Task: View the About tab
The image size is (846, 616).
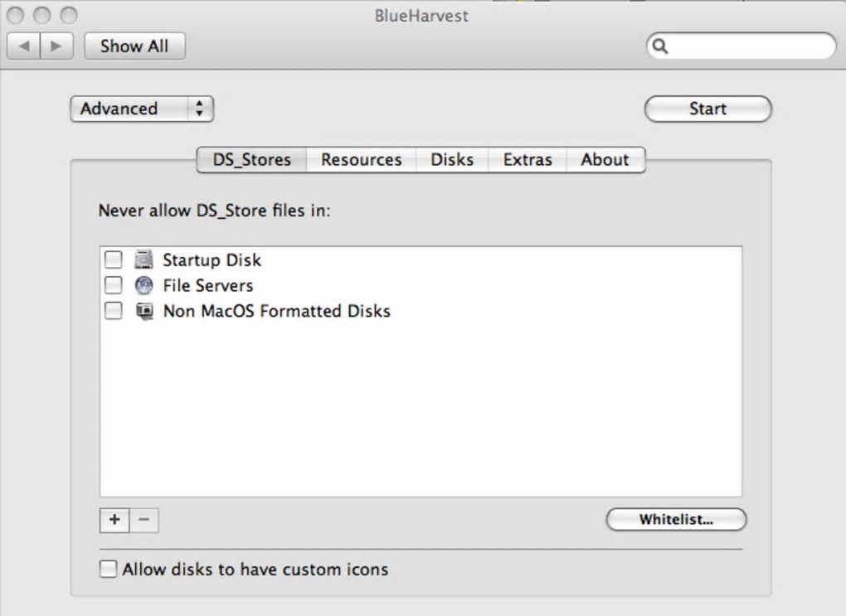Action: pyautogui.click(x=605, y=160)
